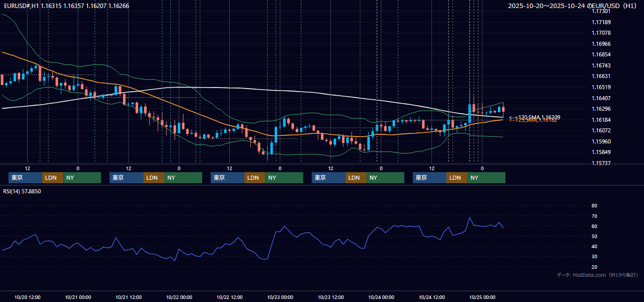This screenshot has height=302, width=644.
Task: Click the RSI level 40 label
Action: [594, 247]
